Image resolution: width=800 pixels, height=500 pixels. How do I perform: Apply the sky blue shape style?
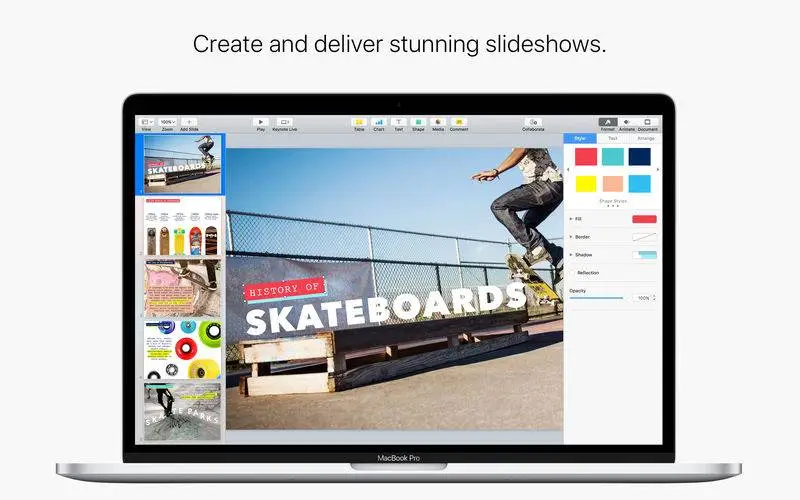[639, 184]
